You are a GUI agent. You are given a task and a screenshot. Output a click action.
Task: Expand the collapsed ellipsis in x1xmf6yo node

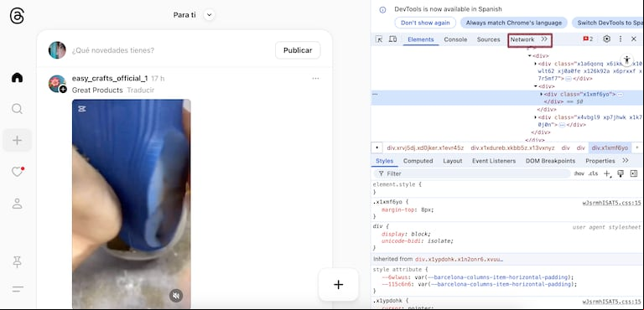[x=621, y=95]
